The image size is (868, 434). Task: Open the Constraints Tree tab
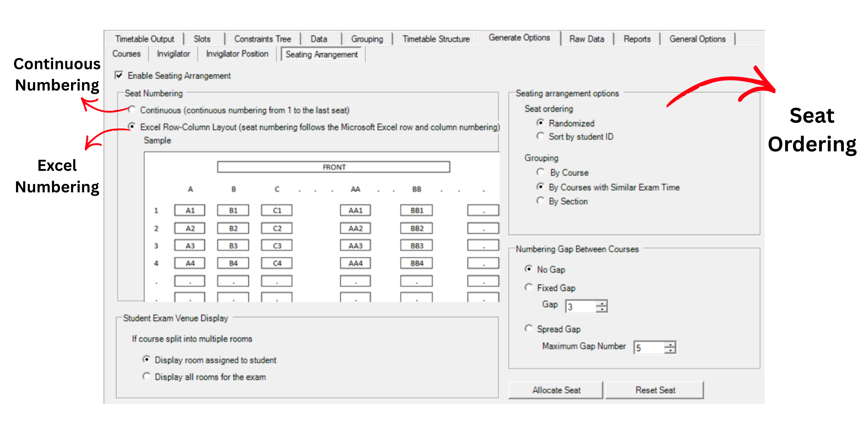click(x=262, y=39)
